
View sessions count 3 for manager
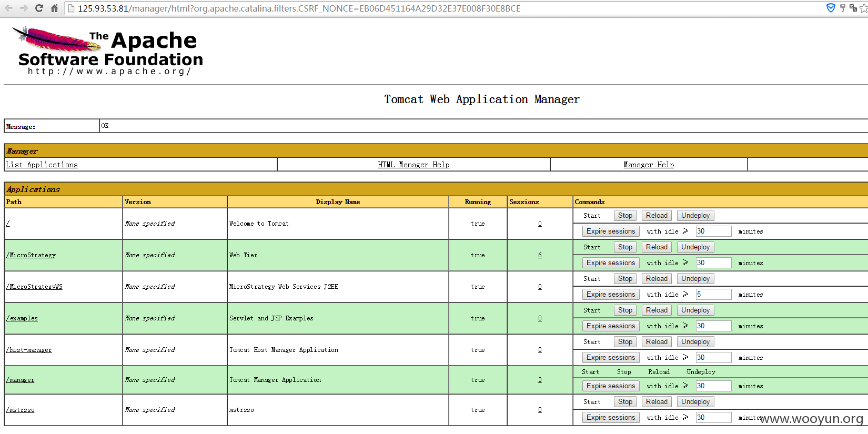coord(540,380)
